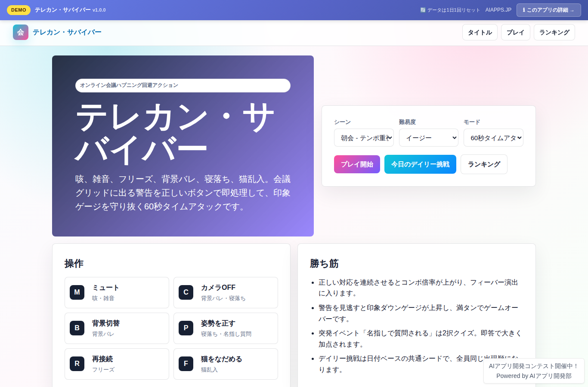Click the カメラOFF control card
Viewport: 588px width, 387px height.
[x=226, y=292]
